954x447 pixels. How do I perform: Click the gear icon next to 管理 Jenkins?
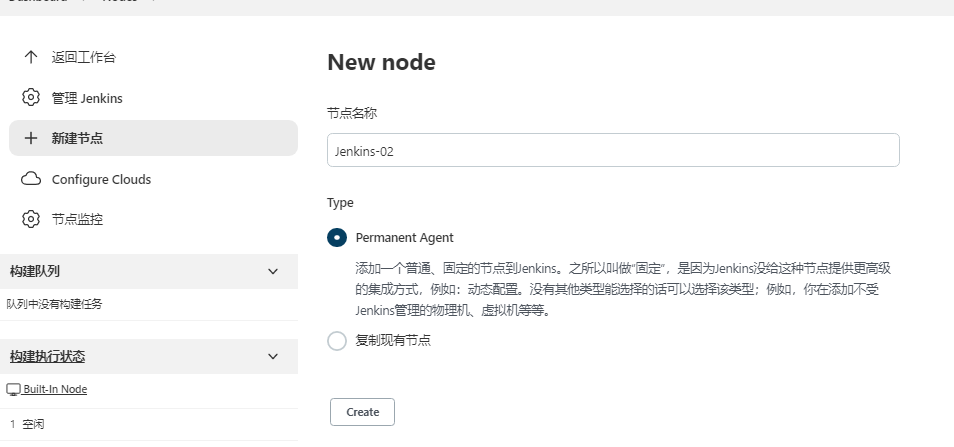point(30,98)
